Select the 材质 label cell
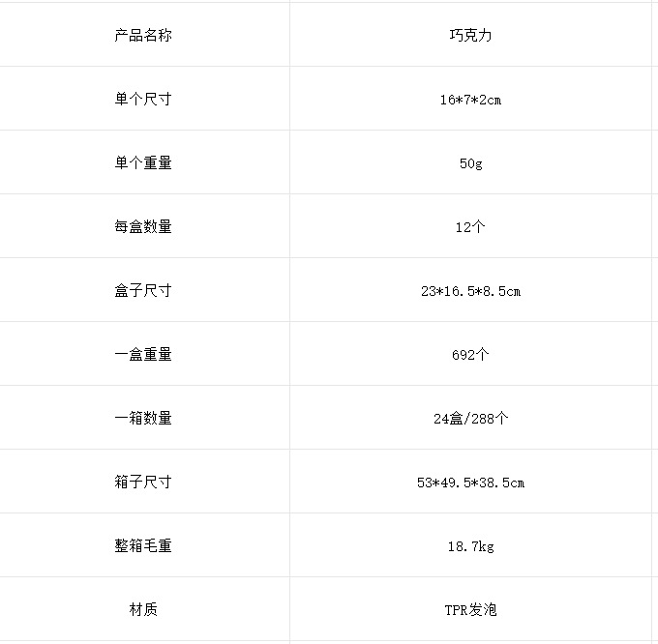Screen dimensions: 658x644 pos(143,608)
